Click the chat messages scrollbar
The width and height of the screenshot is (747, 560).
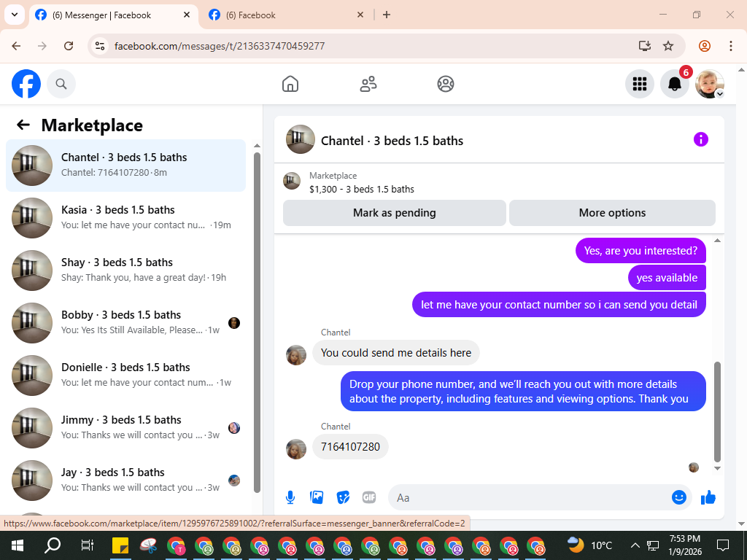coord(718,412)
